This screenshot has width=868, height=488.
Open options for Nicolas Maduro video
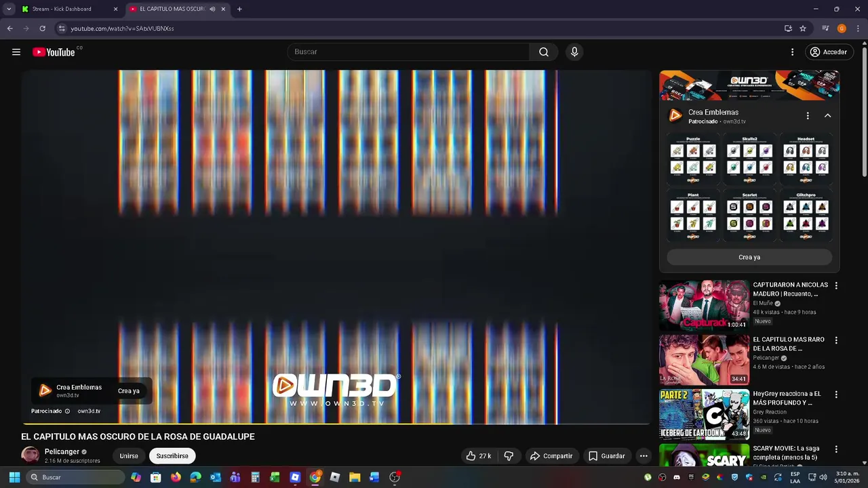click(x=836, y=286)
